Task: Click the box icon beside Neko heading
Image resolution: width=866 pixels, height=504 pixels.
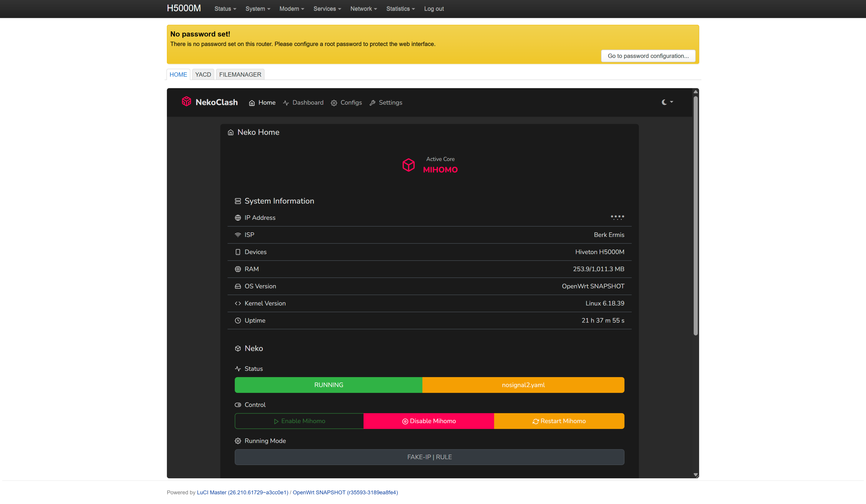Action: [238, 348]
